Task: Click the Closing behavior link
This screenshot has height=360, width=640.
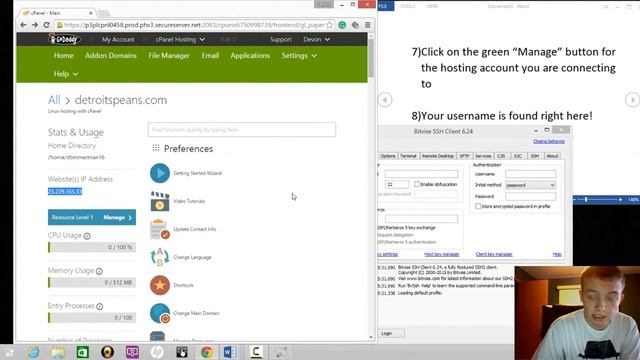Action: pos(549,141)
